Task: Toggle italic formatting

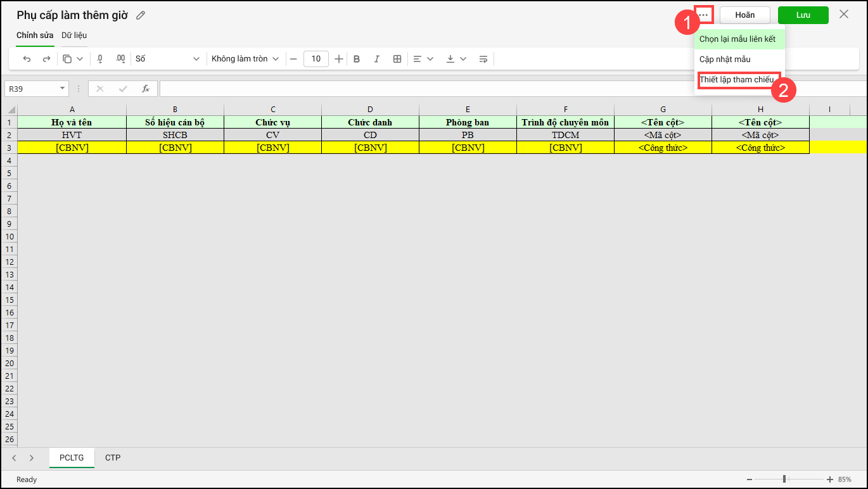Action: click(376, 59)
